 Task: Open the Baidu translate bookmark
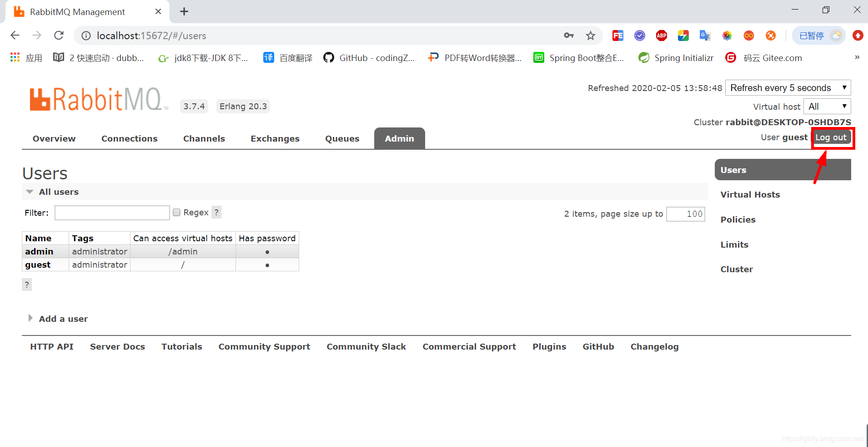288,58
